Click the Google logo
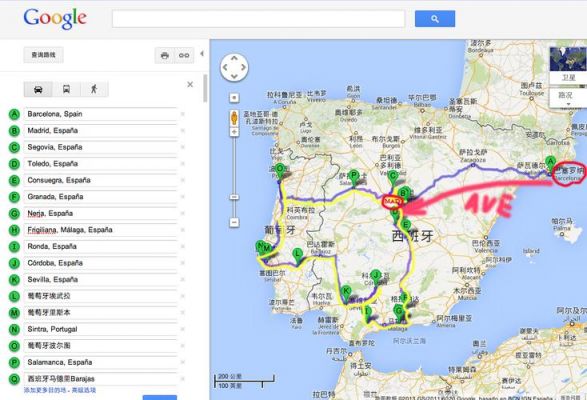This screenshot has height=400, width=587. pos(55,19)
